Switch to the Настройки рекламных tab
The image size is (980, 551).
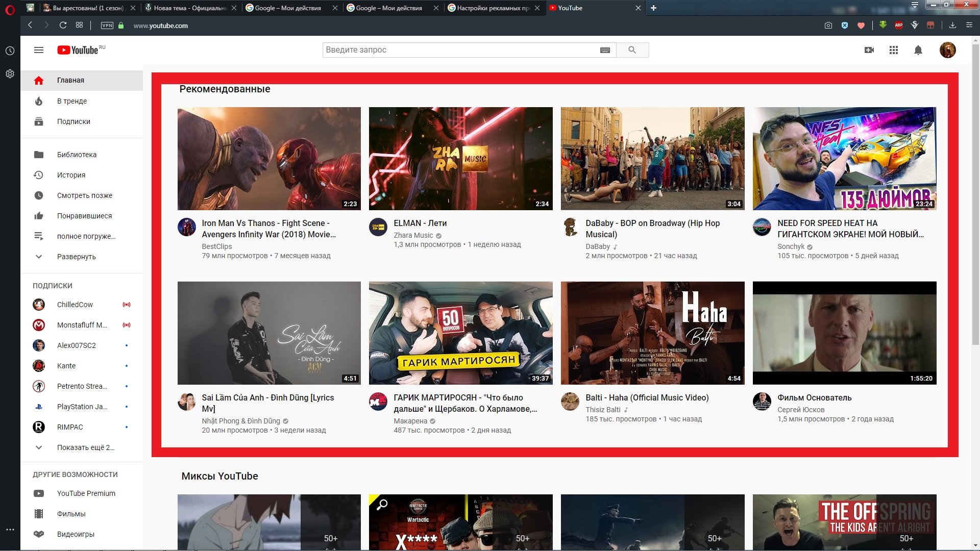[x=494, y=8]
